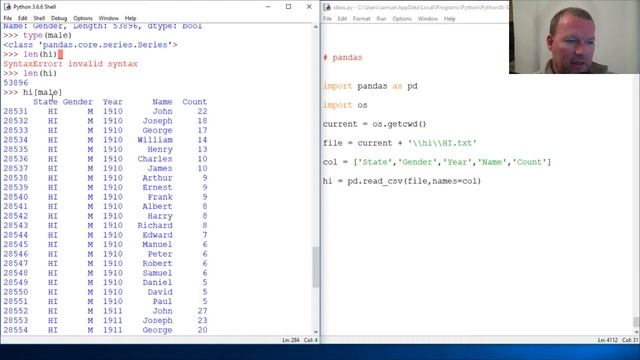Screen dimensions: 640x360
Task: Click the 'type(male)' command line
Action: pyautogui.click(x=47, y=36)
